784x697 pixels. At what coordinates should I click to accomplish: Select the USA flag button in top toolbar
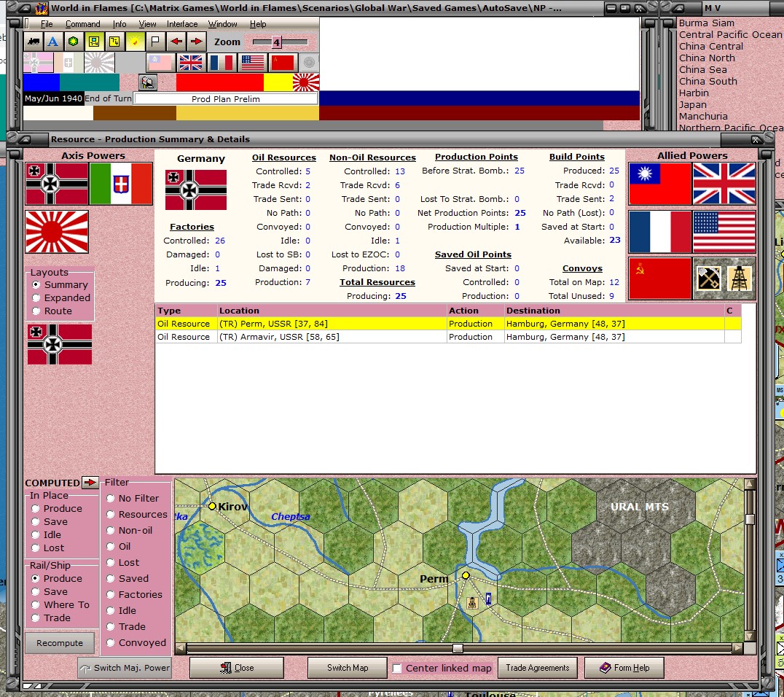pos(253,63)
